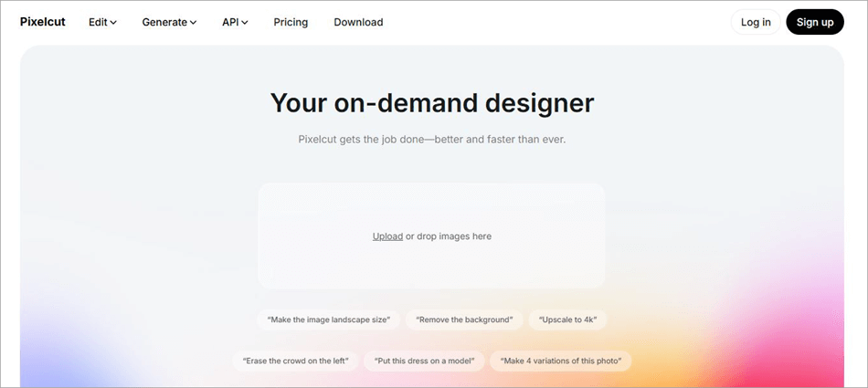Click the black Sign up button
868x388 pixels.
tap(814, 22)
